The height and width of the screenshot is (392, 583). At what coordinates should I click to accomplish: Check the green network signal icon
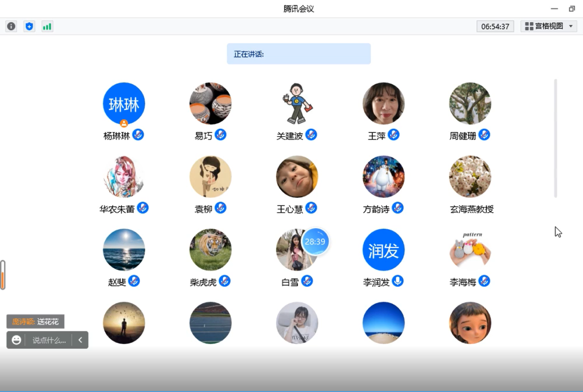(x=47, y=26)
